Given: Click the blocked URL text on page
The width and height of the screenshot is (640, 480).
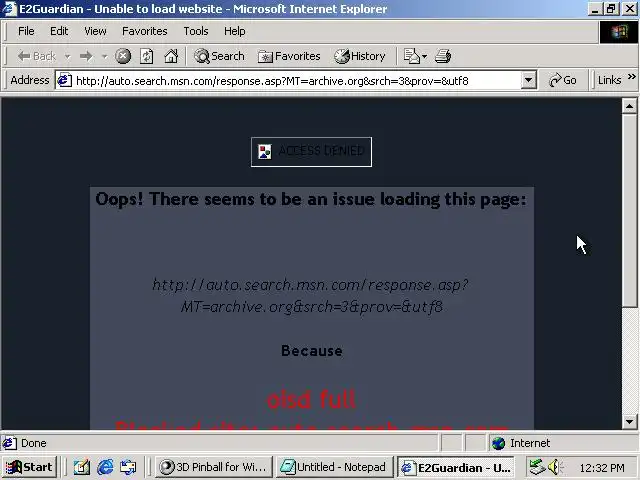Looking at the screenshot, I should point(311,296).
